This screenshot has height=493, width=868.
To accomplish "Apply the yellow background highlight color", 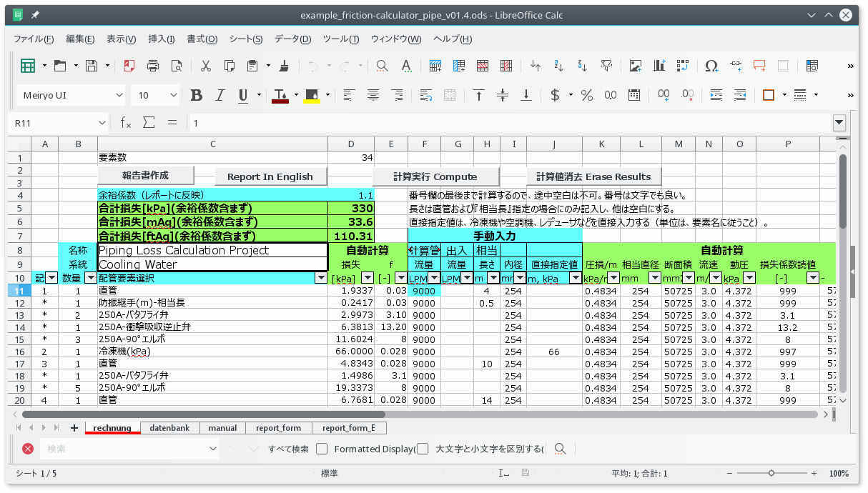I will coord(312,95).
